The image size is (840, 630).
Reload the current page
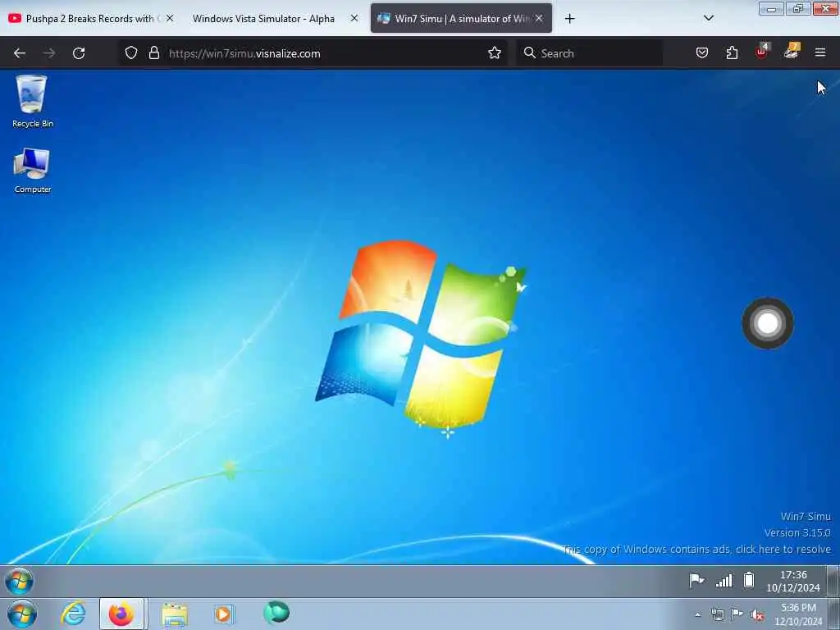click(x=79, y=53)
